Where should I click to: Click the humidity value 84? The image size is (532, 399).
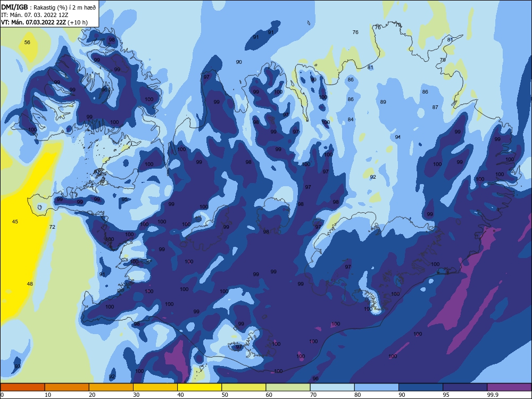point(351,119)
